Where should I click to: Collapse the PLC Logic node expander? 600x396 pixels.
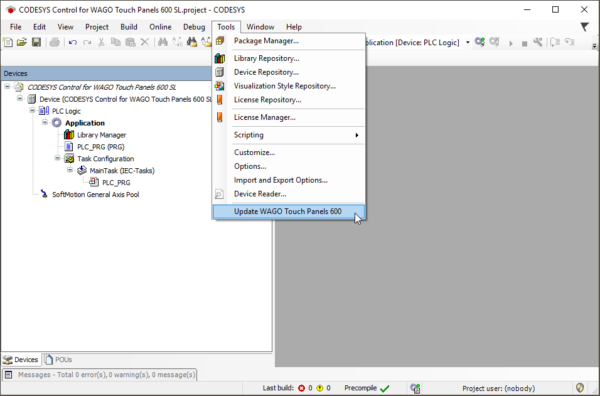click(32, 111)
